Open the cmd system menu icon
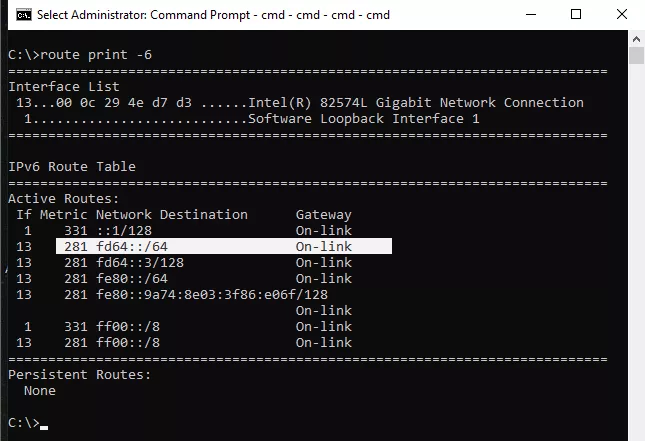This screenshot has height=441, width=645. (x=24, y=15)
